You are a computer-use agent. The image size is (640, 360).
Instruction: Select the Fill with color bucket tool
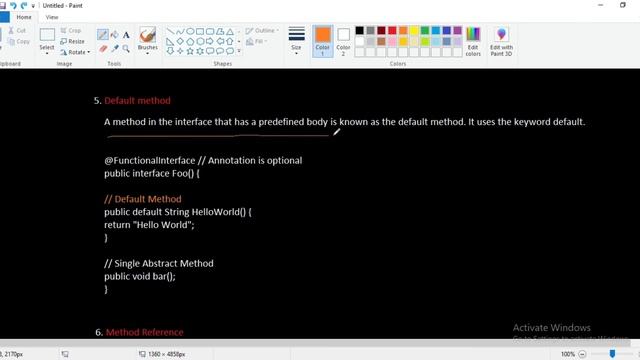point(115,35)
